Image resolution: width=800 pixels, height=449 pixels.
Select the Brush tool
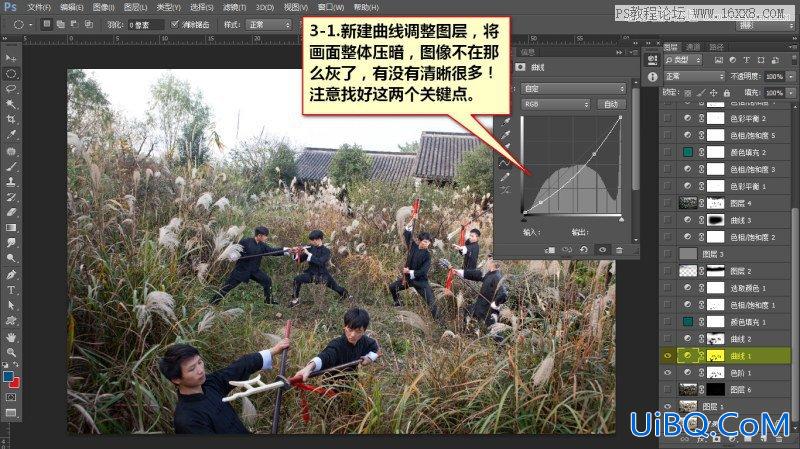coord(11,166)
